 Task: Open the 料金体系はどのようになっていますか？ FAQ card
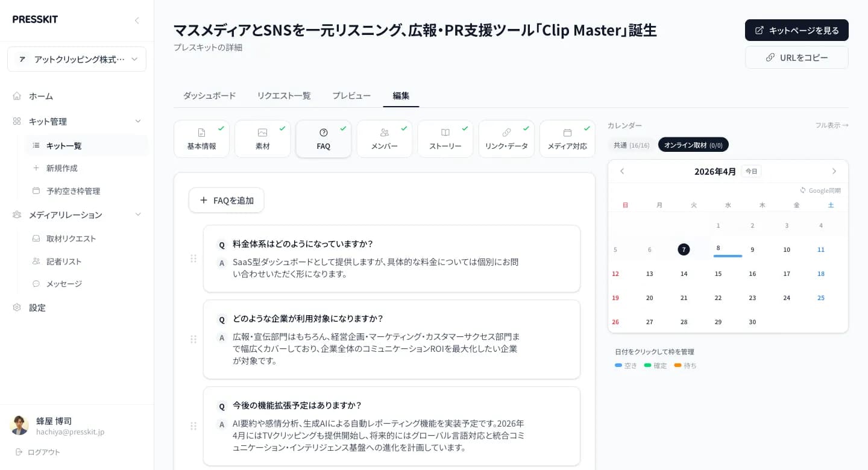tap(392, 258)
